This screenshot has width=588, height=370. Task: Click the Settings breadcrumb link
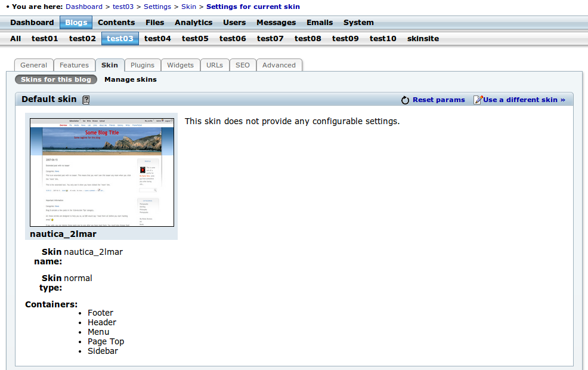[x=157, y=7]
